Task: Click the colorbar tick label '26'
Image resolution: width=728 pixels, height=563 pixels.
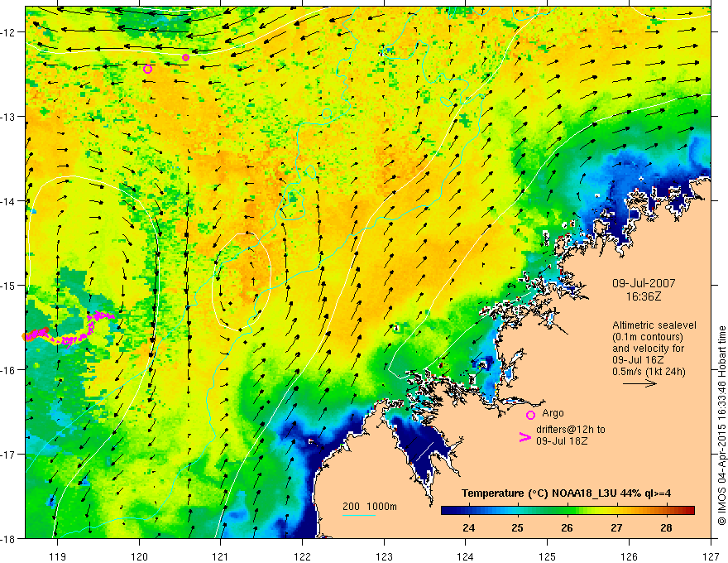Action: (x=567, y=527)
